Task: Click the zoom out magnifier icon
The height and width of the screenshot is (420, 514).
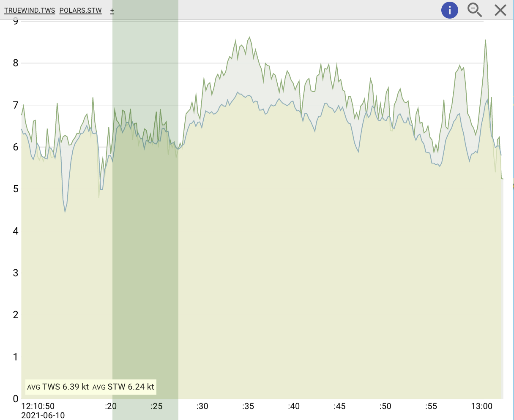Action: (x=475, y=10)
